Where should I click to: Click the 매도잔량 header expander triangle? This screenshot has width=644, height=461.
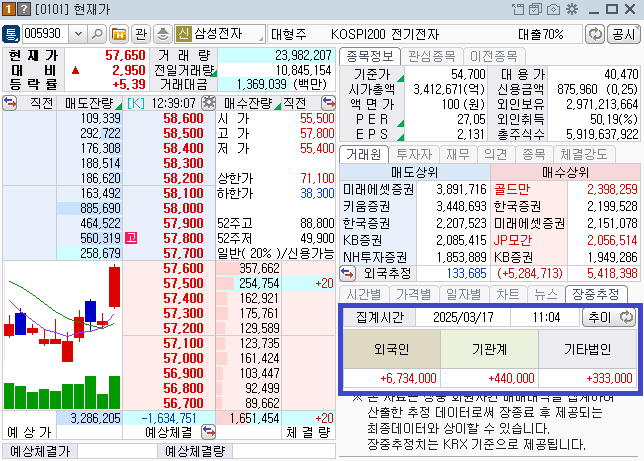point(119,107)
